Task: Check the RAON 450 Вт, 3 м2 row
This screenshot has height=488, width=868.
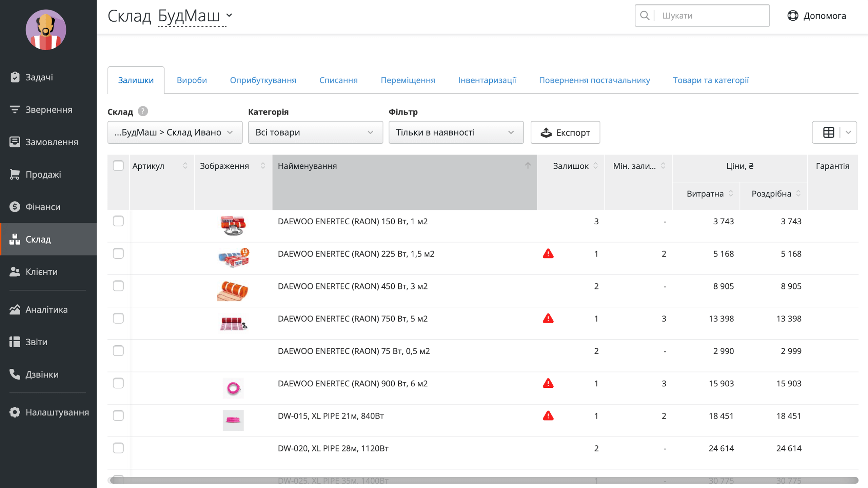Action: point(118,286)
